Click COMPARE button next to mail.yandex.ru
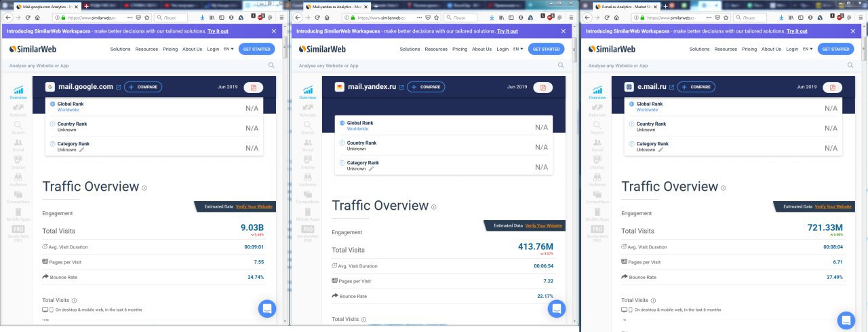 pos(427,87)
